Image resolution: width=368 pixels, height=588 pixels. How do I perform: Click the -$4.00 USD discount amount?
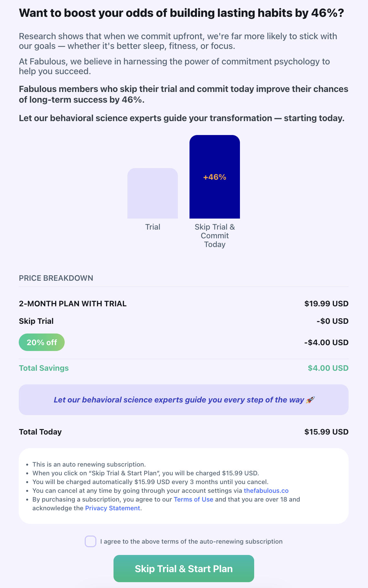click(326, 343)
